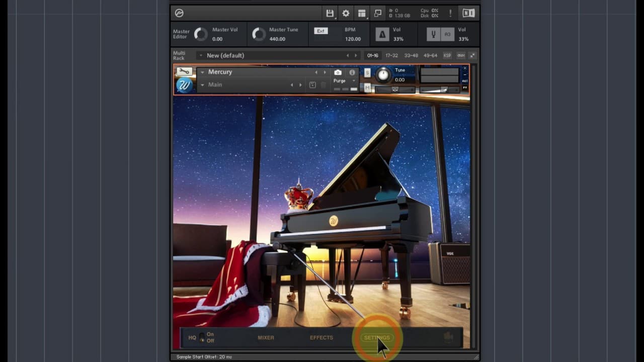Toggle the HQ On/Off switch
The image size is (644, 362).
[x=202, y=337]
